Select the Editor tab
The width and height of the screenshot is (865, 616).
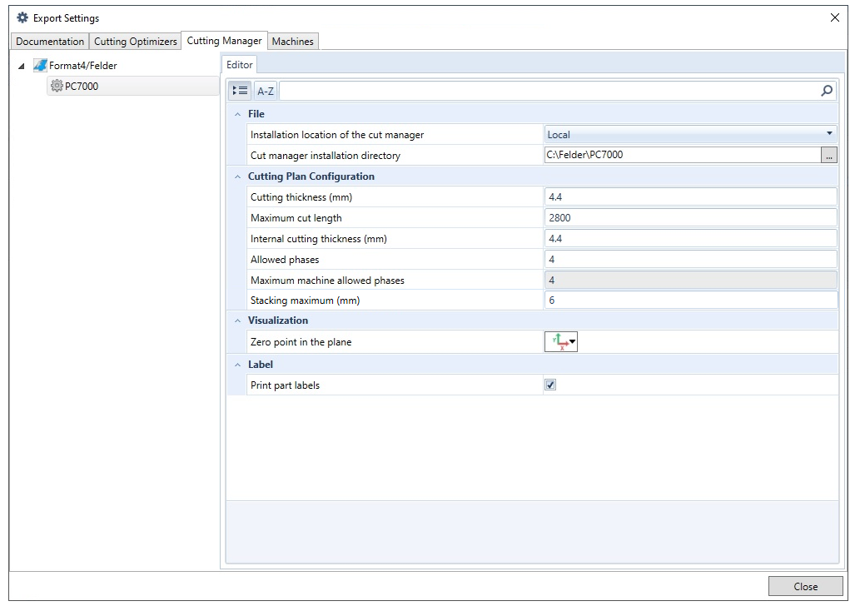coord(240,65)
